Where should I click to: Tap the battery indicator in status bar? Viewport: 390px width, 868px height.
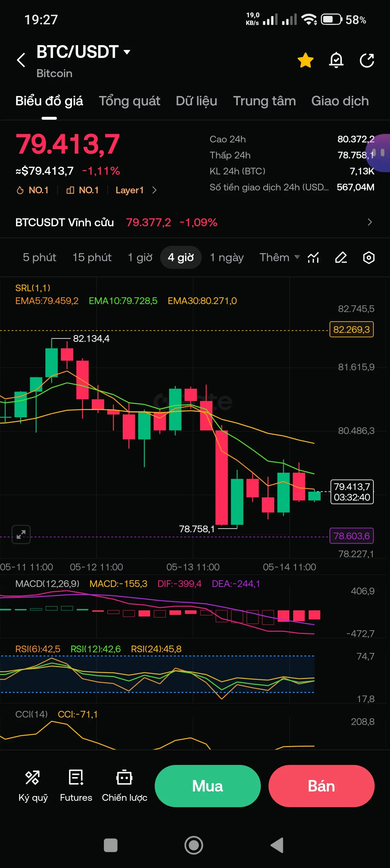[332, 20]
